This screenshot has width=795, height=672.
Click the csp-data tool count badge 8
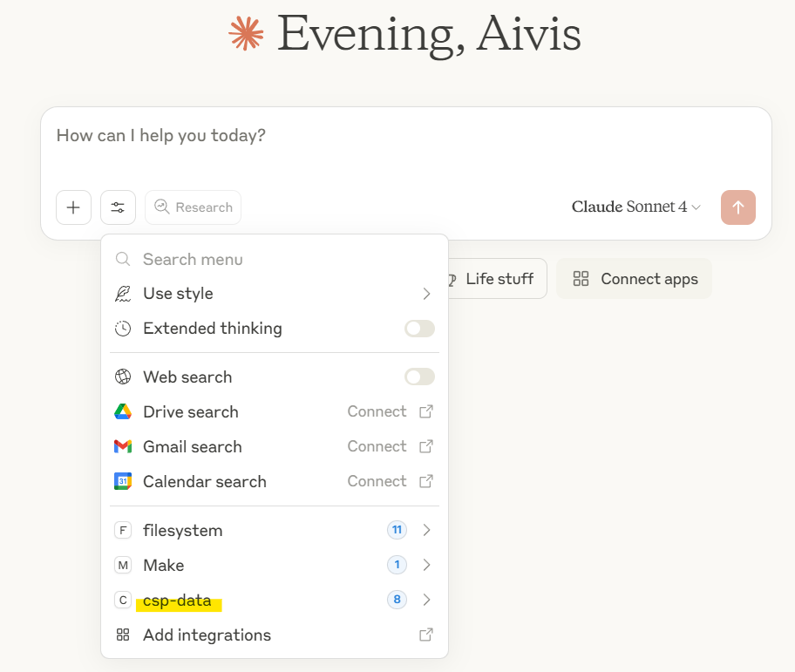tap(397, 600)
